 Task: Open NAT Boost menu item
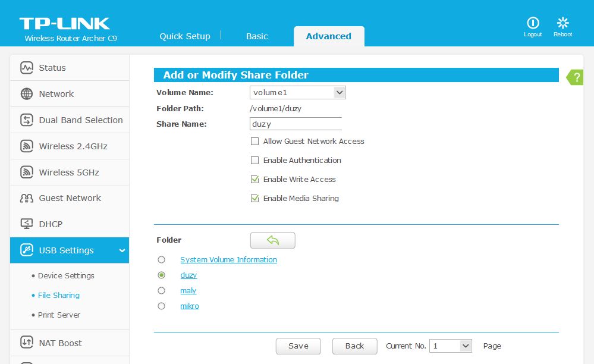70,343
